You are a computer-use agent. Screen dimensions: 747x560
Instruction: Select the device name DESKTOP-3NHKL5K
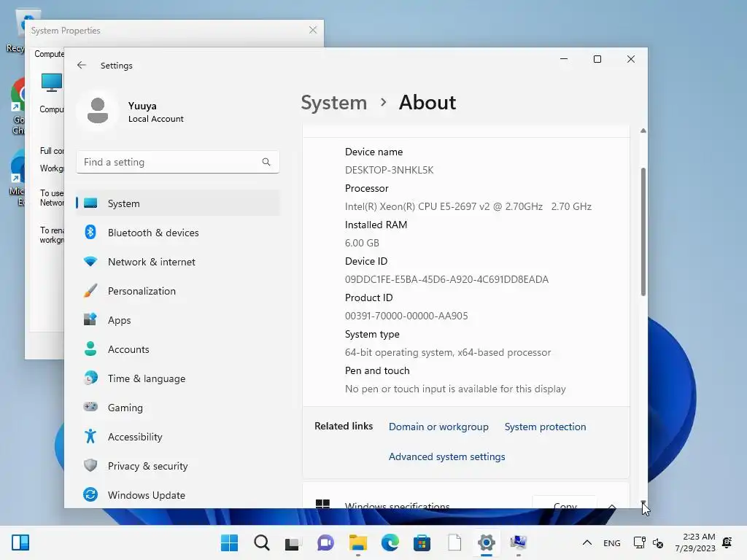pyautogui.click(x=389, y=170)
